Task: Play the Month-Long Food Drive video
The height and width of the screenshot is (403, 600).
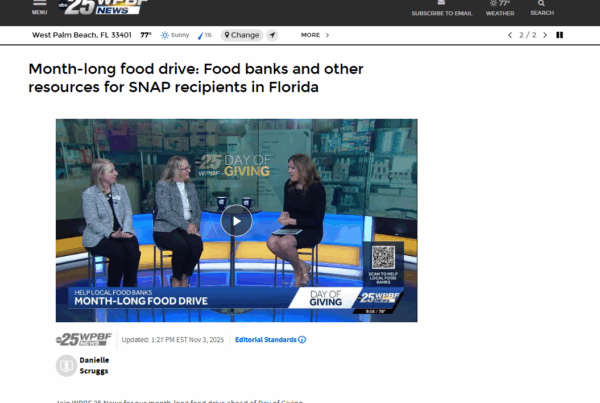Action: pyautogui.click(x=236, y=221)
